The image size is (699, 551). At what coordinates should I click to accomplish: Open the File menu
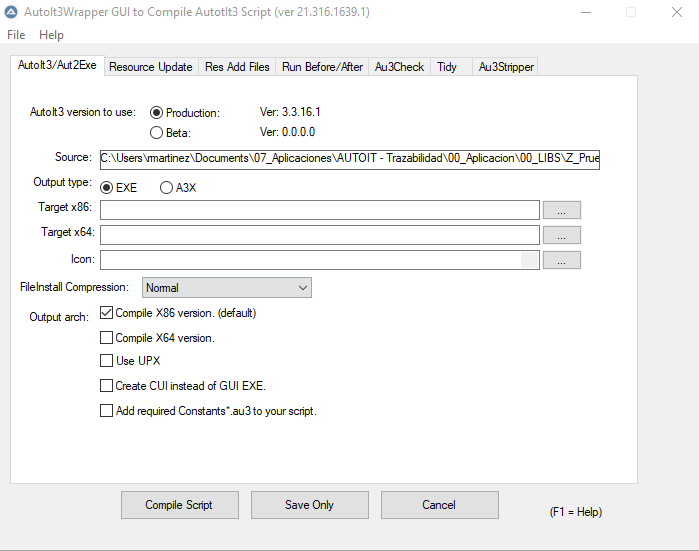point(16,35)
